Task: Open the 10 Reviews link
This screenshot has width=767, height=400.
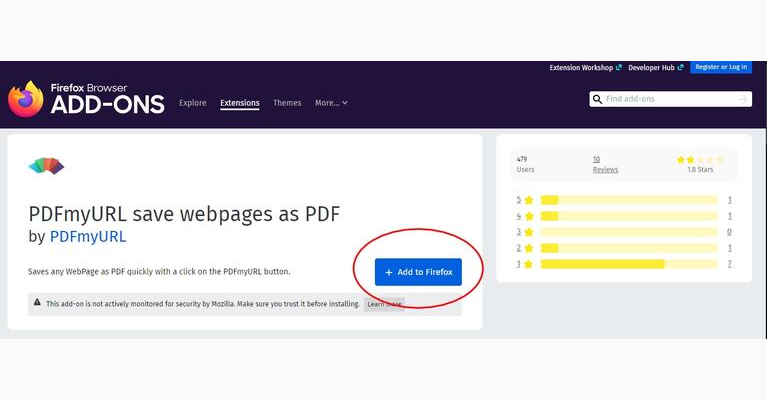Action: [x=605, y=164]
